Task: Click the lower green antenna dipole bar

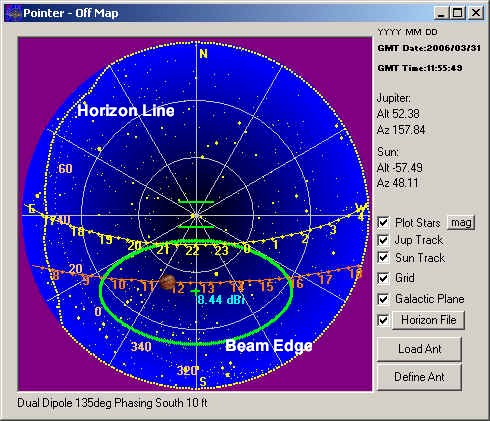Action: [x=196, y=227]
